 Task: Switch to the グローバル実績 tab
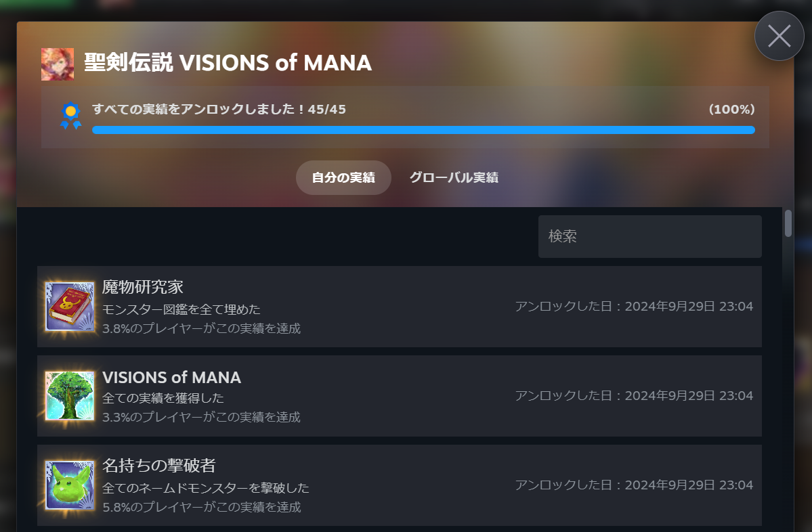(453, 177)
